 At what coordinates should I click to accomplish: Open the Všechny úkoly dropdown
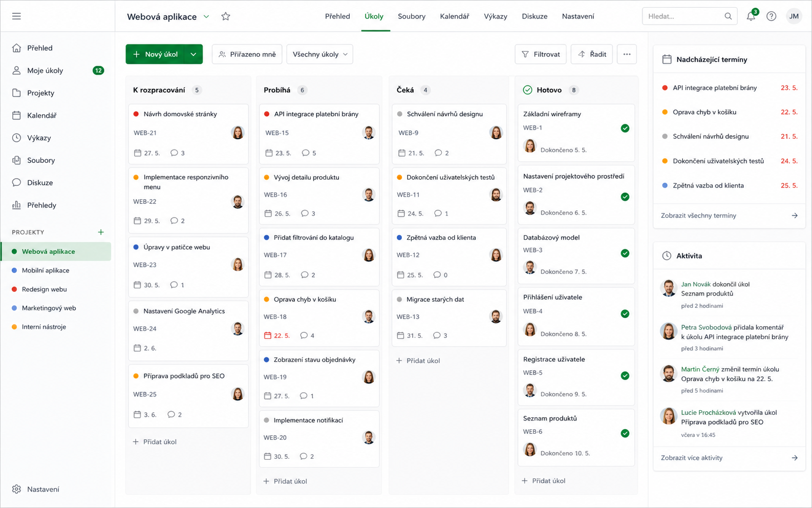tap(319, 54)
